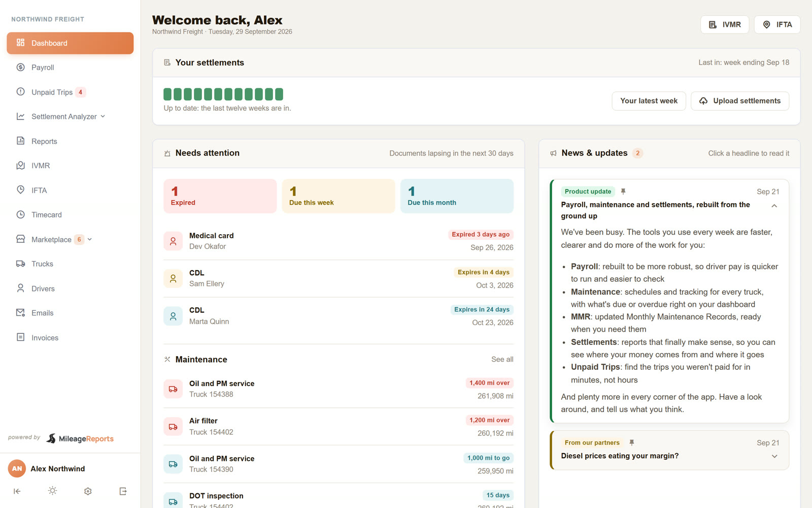Expand the Marketplace submenu chevron
Image resolution: width=812 pixels, height=508 pixels.
click(x=90, y=239)
